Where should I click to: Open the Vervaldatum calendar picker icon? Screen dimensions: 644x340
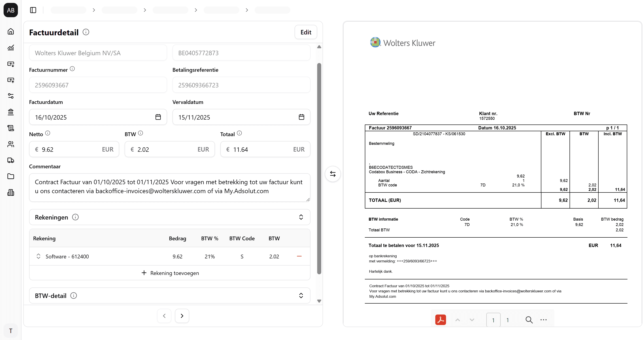(302, 117)
